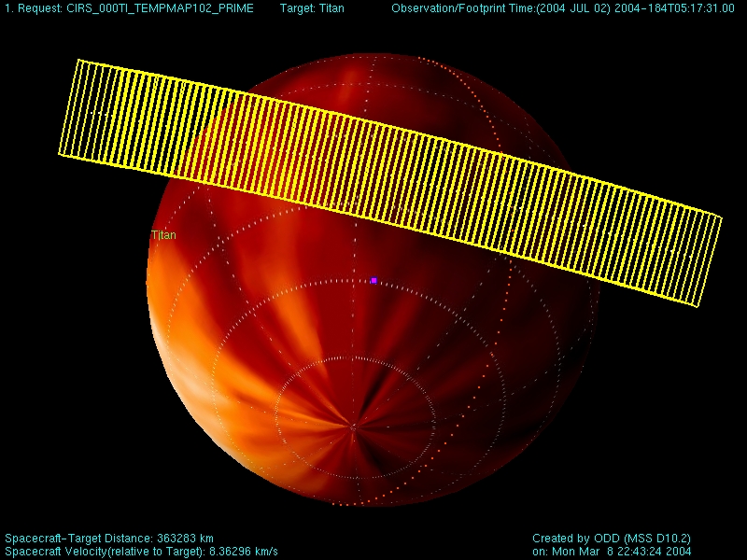
Task: Click the Spacecraft-Target Distance 363283 km text
Action: click(x=109, y=539)
